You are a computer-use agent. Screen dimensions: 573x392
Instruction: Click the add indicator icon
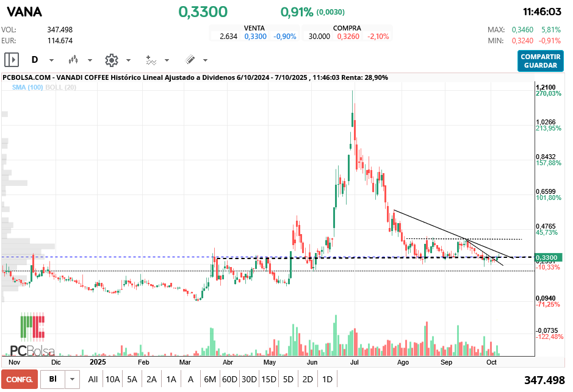pos(151,60)
